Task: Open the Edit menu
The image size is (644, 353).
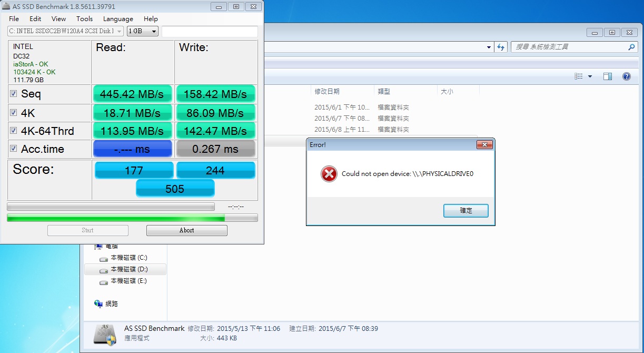Action: tap(35, 18)
